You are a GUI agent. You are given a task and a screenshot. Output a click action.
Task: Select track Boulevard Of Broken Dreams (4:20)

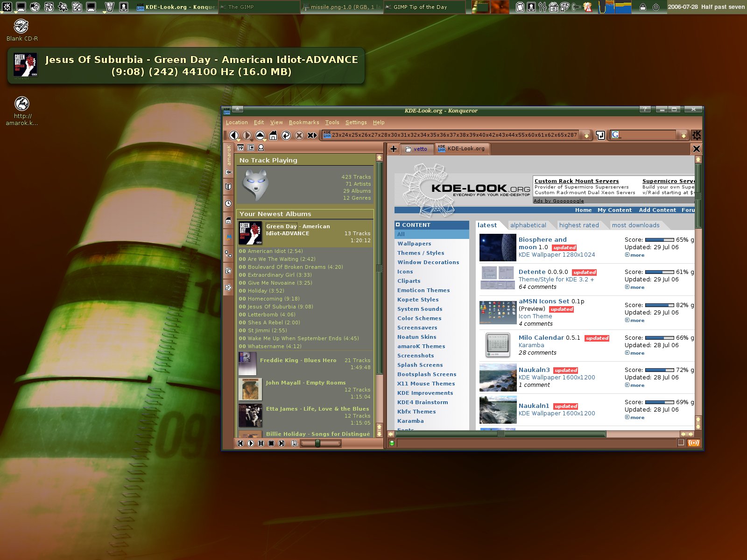291,267
